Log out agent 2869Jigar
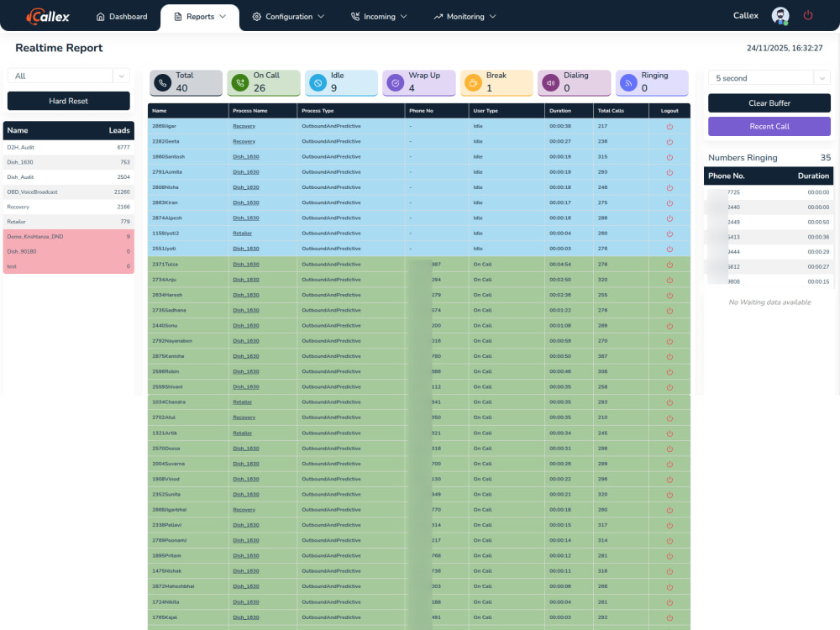The height and width of the screenshot is (630, 840). [669, 127]
